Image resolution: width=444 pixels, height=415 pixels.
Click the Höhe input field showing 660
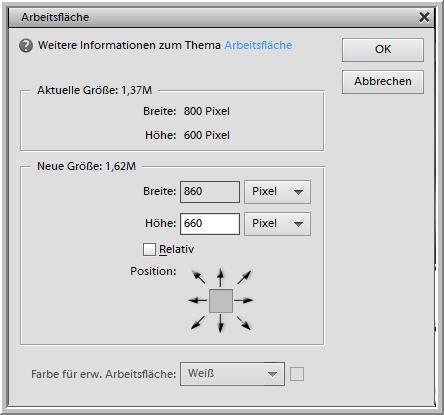tap(210, 224)
